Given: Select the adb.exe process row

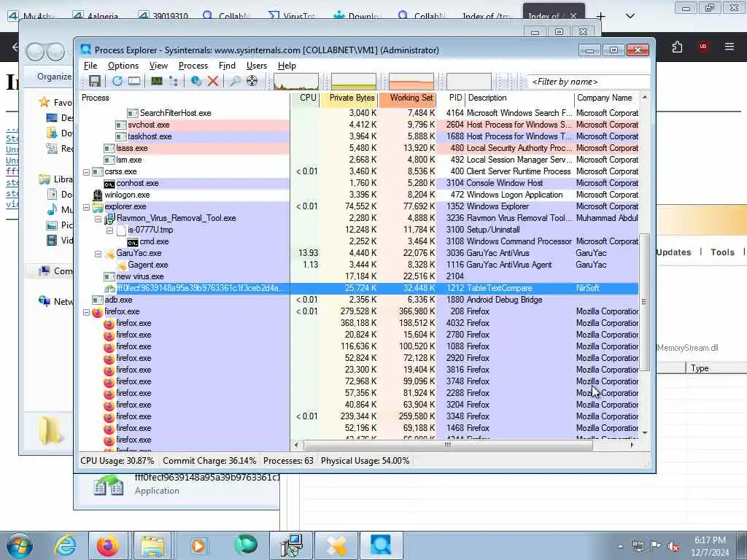Looking at the screenshot, I should 359,300.
